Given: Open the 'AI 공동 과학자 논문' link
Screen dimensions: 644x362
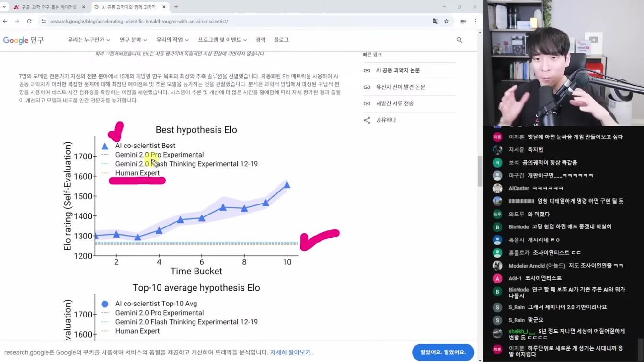Looking at the screenshot, I should point(398,70).
